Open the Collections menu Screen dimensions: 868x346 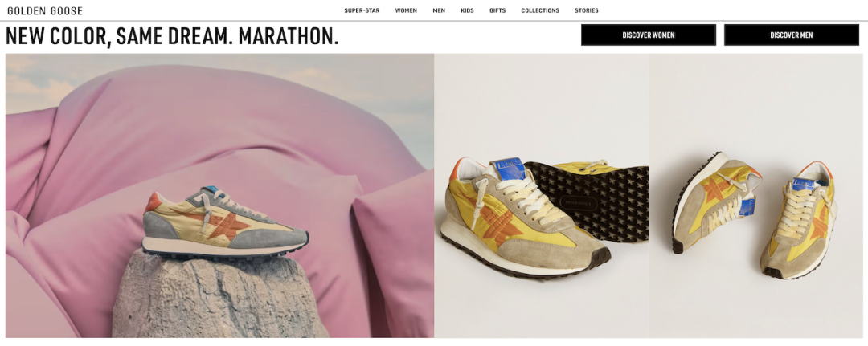coord(540,10)
